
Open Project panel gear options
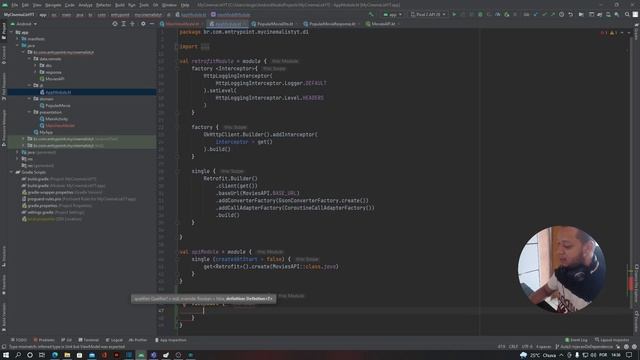(143, 24)
